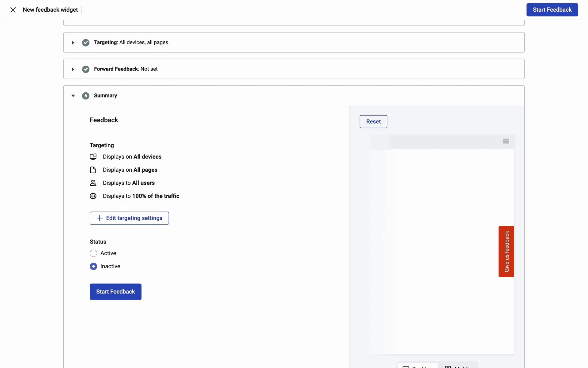Click the All devices monitor icon
This screenshot has height=368, width=588.
pyautogui.click(x=93, y=157)
